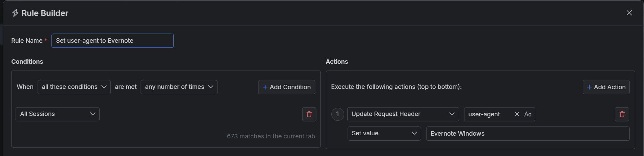Expand the Update Request Header action dropdown

click(402, 114)
